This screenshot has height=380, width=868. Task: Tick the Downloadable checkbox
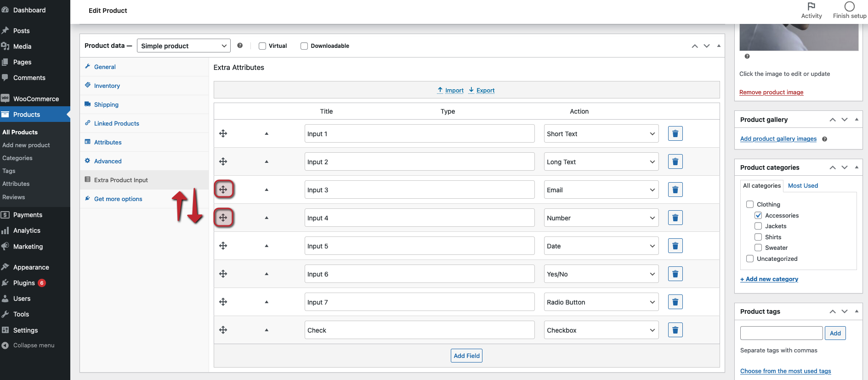304,46
